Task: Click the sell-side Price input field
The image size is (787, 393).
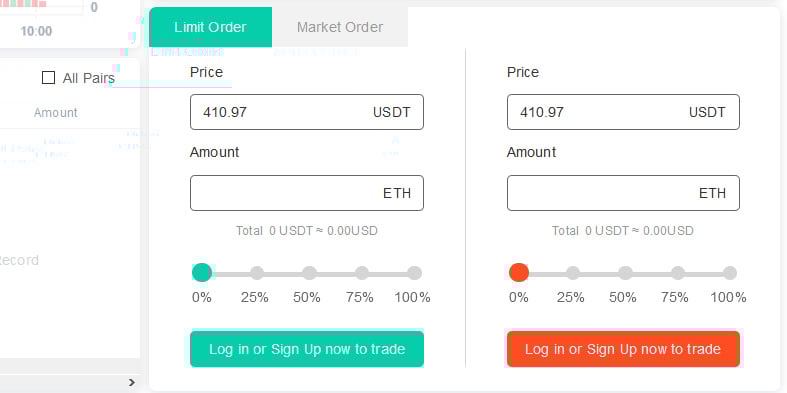Action: pos(623,112)
